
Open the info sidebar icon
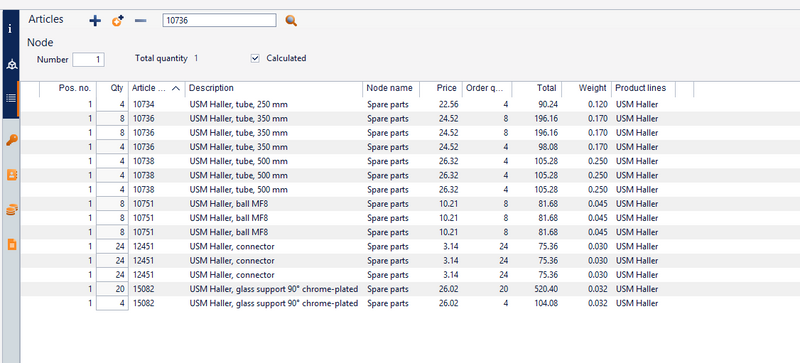(10, 29)
